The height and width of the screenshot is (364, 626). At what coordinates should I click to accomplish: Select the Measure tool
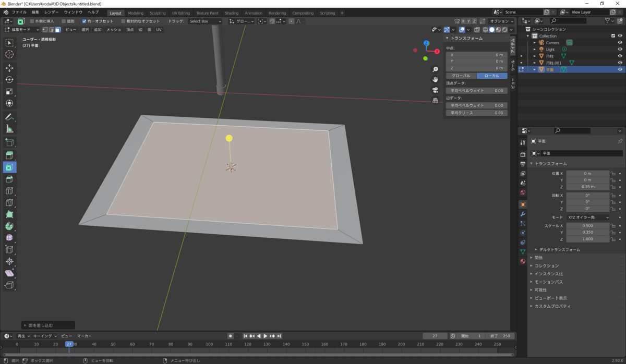tap(9, 128)
